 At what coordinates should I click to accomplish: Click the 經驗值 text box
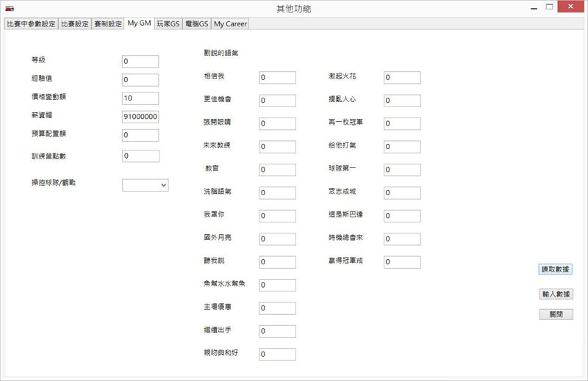(x=140, y=80)
